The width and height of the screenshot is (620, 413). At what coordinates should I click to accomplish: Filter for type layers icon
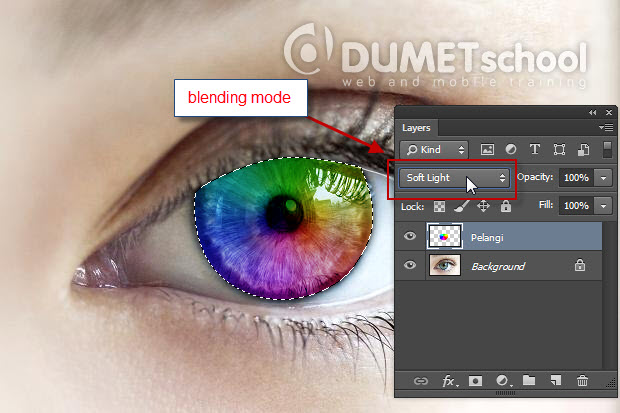(x=535, y=150)
